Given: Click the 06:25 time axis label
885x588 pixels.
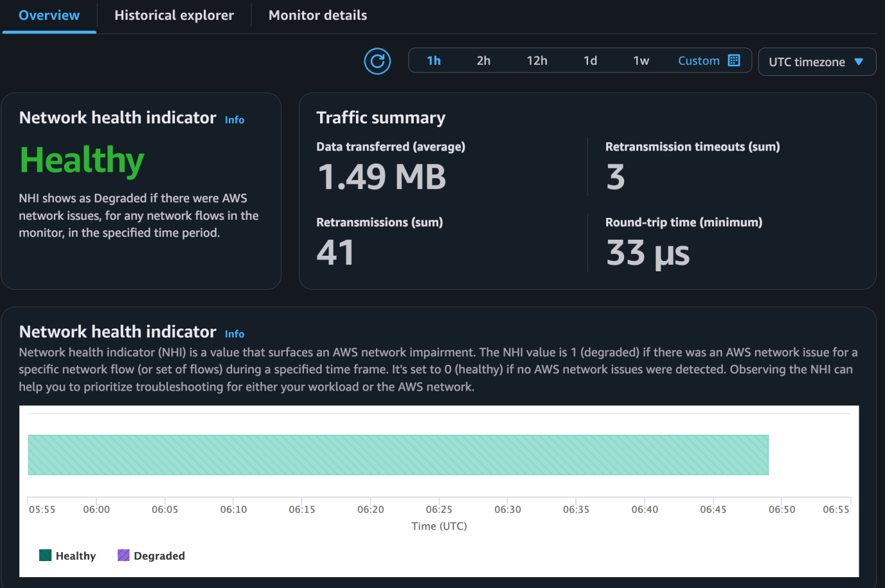Looking at the screenshot, I should click(439, 510).
